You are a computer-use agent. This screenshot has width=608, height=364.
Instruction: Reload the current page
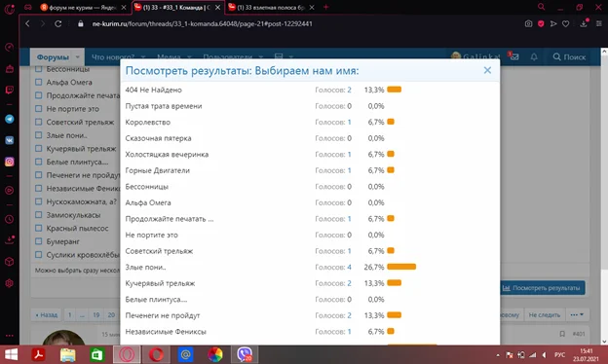[x=58, y=23]
